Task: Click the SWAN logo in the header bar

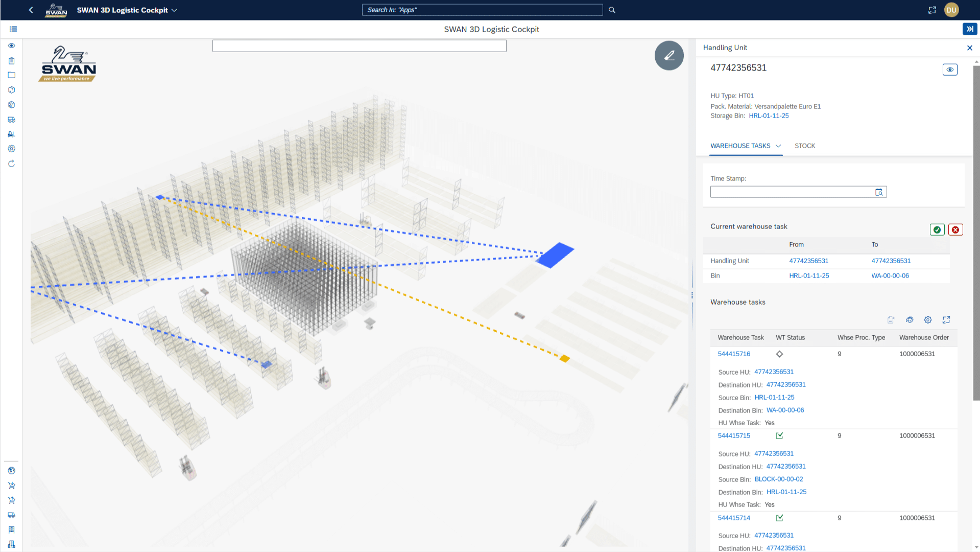Action: pyautogui.click(x=56, y=10)
